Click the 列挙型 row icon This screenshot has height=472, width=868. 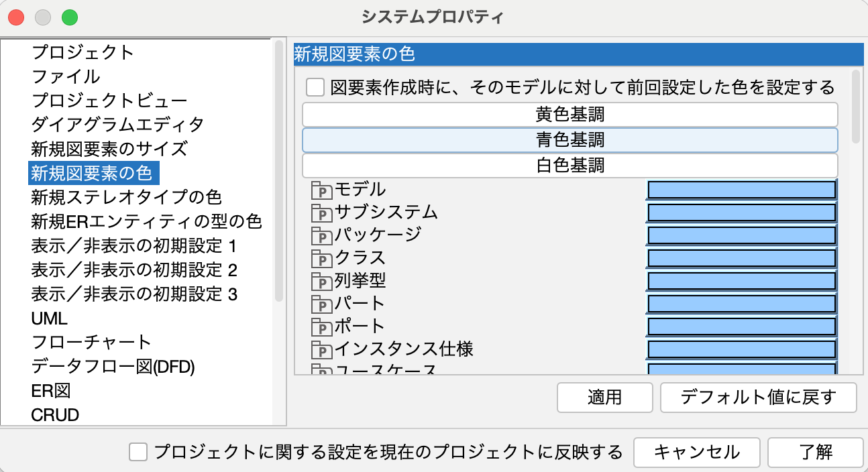322,282
